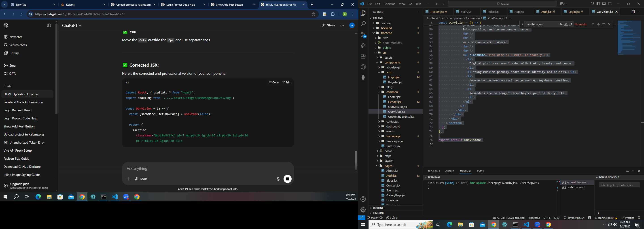
Task: Open the Search view in VS Code activity bar
Action: [363, 24]
